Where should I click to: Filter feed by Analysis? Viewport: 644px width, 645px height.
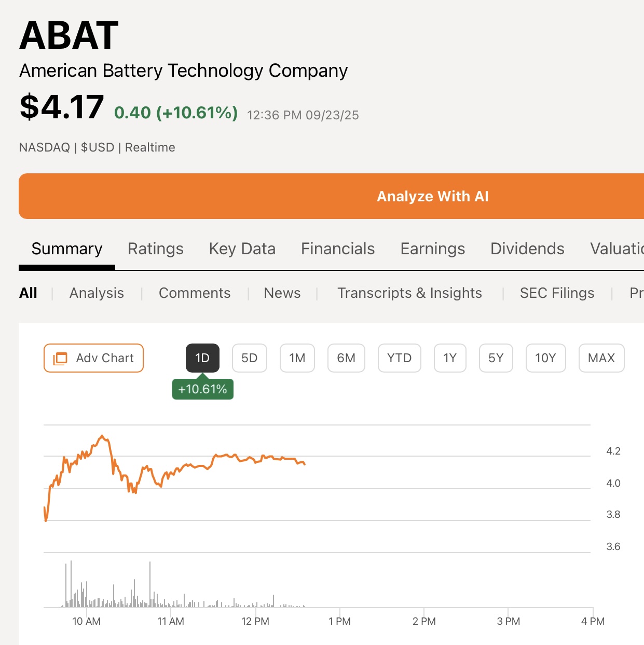click(97, 293)
